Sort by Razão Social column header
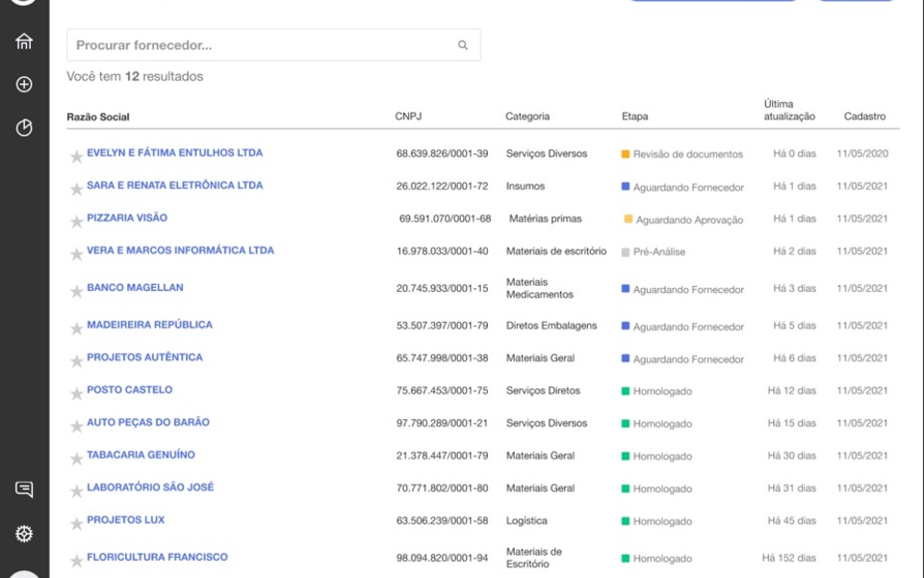924x578 pixels. tap(98, 117)
